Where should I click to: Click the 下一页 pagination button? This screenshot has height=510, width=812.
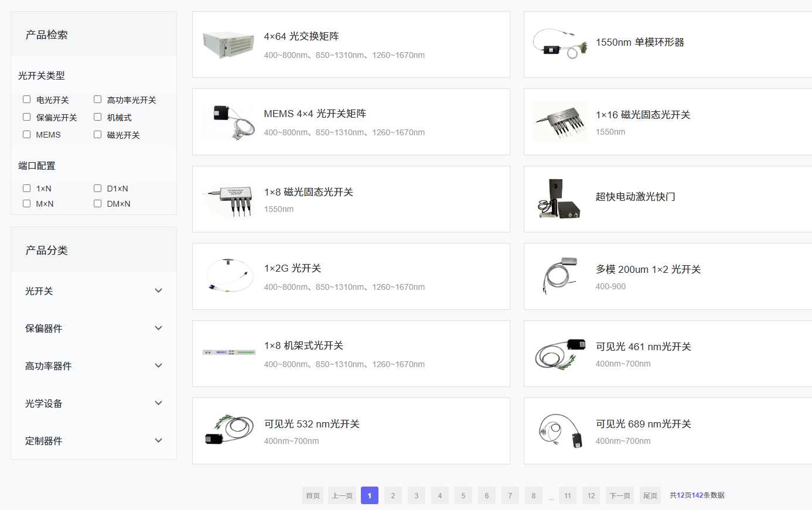coord(619,495)
